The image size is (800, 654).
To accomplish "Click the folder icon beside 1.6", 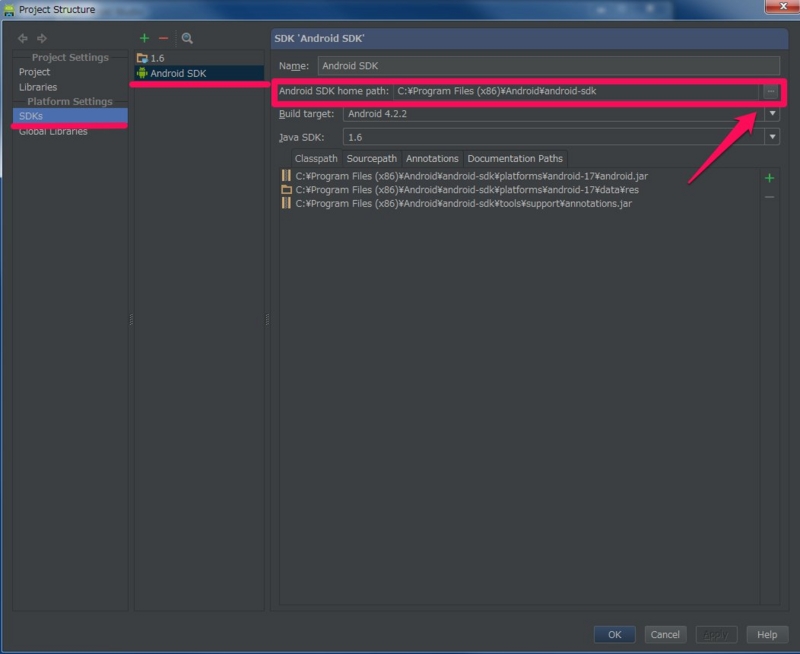I will [x=142, y=58].
